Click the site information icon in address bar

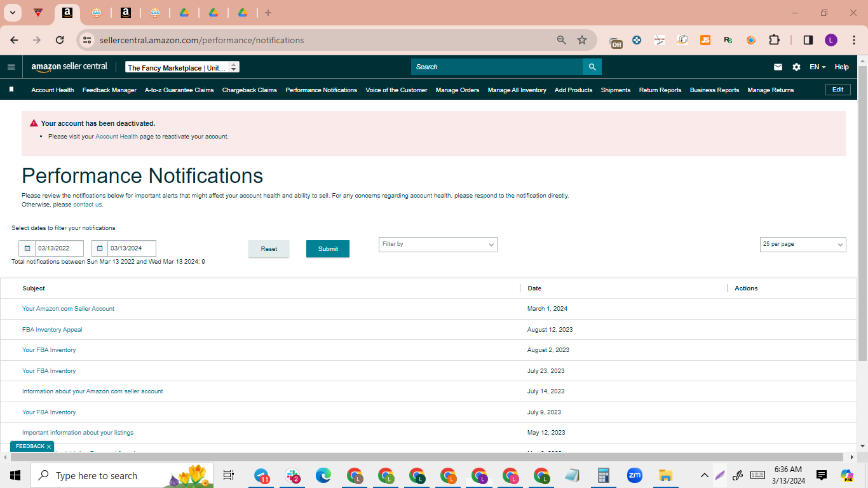click(88, 40)
